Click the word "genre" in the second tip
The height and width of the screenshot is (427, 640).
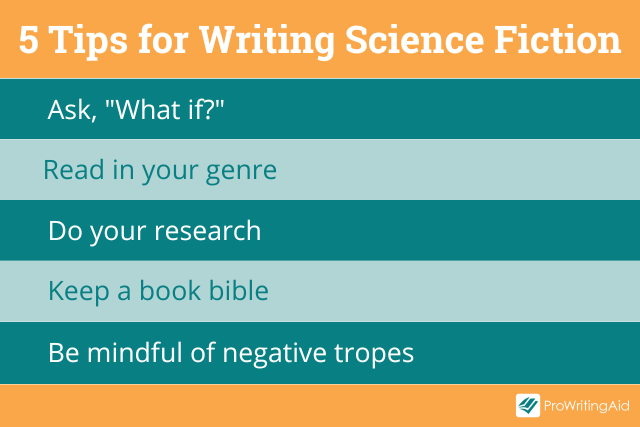(241, 172)
